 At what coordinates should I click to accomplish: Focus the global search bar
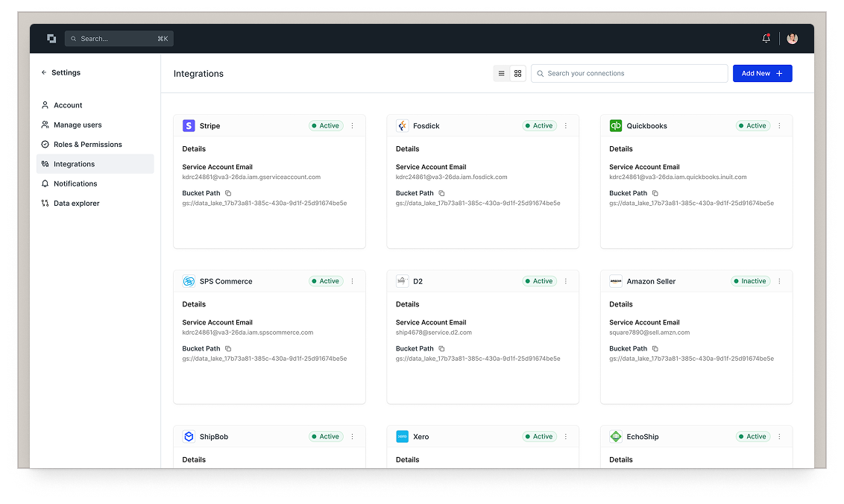pos(119,39)
